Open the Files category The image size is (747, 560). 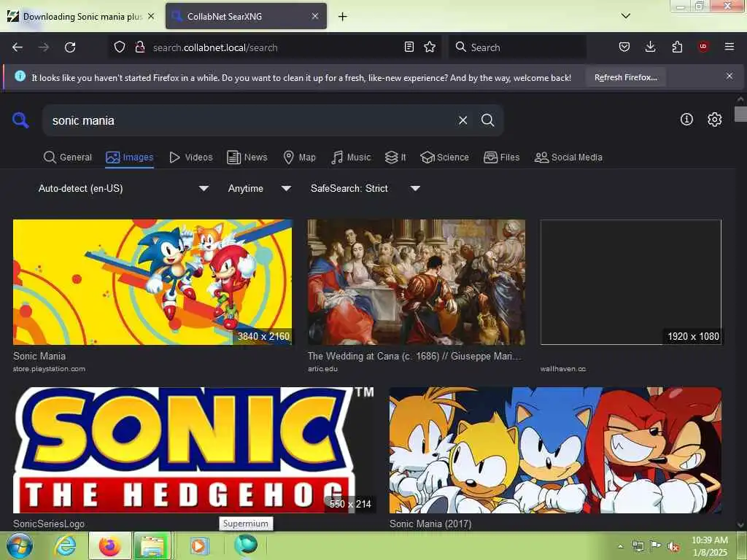pyautogui.click(x=501, y=157)
